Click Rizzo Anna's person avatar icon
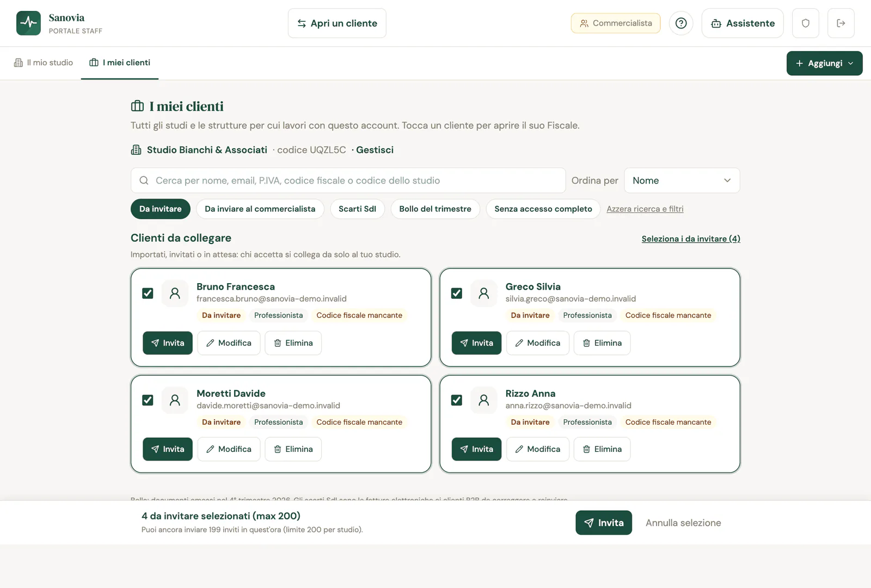 click(483, 400)
